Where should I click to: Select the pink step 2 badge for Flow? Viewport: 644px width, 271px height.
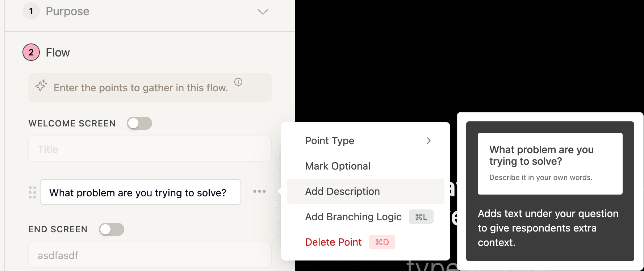pos(31,52)
